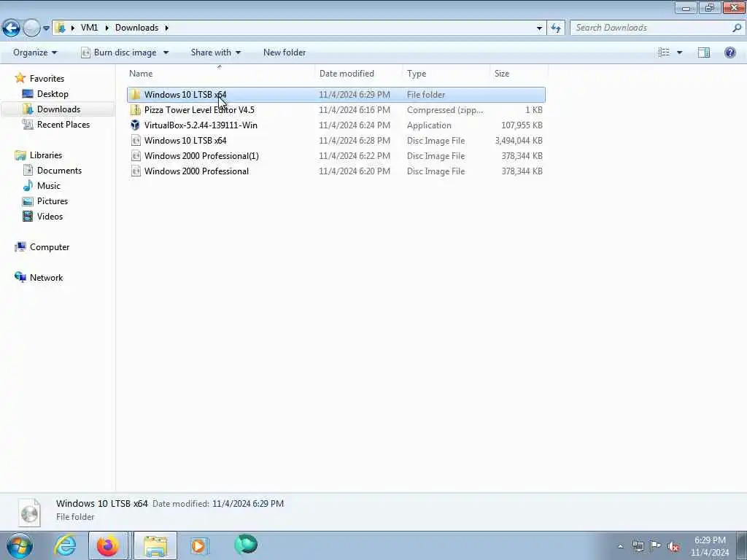Select Favorites in navigation pane
Image resolution: width=747 pixels, height=560 pixels.
tap(47, 79)
